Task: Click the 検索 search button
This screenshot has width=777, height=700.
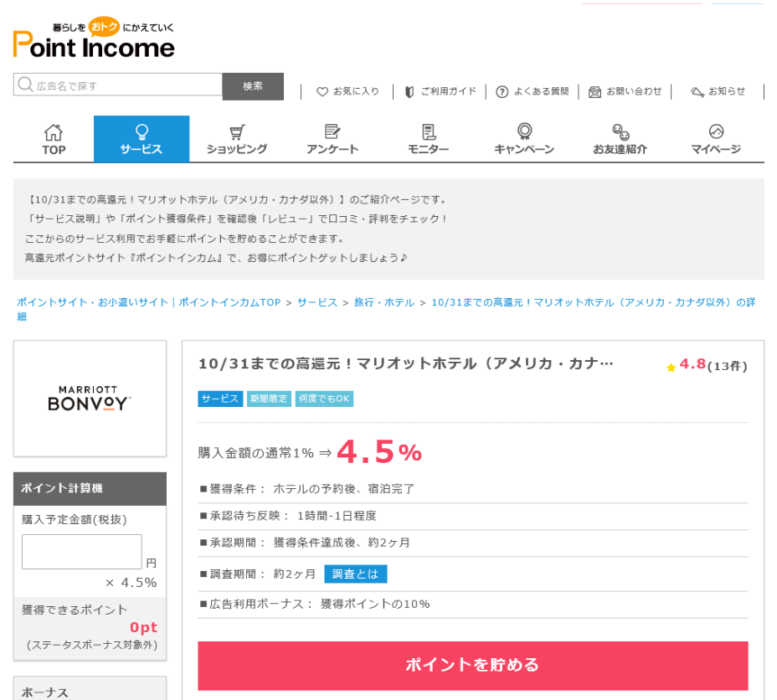Action: (x=253, y=86)
